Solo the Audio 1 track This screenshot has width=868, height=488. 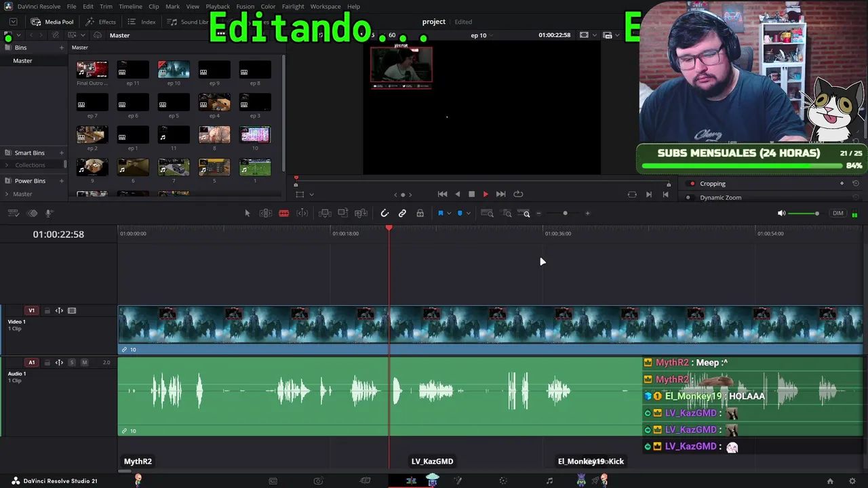coord(72,363)
